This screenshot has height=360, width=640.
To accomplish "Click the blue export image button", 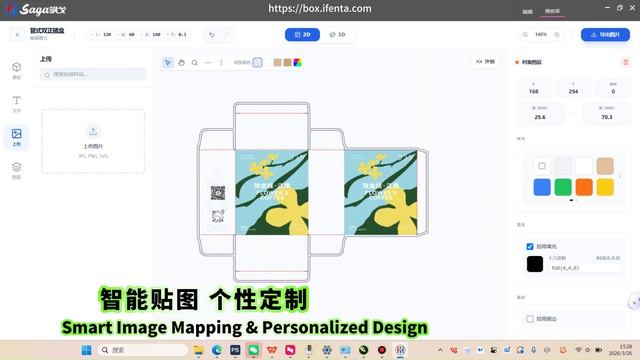I will tap(605, 35).
